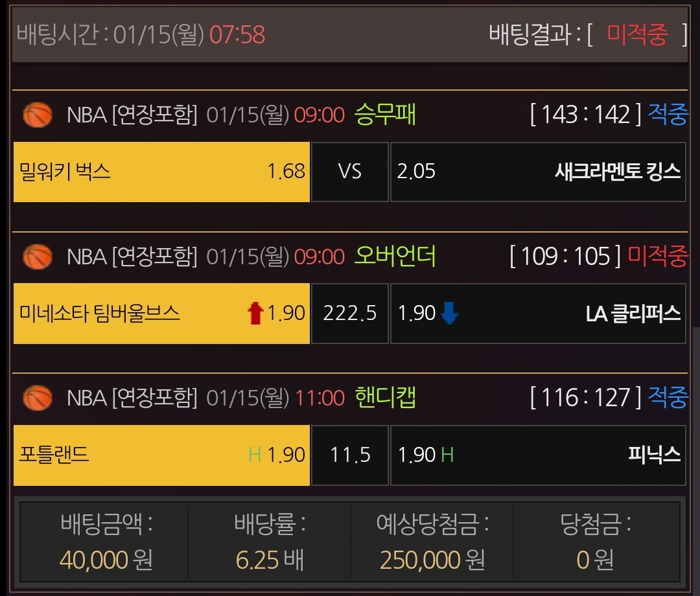Select the 피닉스 handicap cell
The image size is (700, 596).
click(538, 455)
